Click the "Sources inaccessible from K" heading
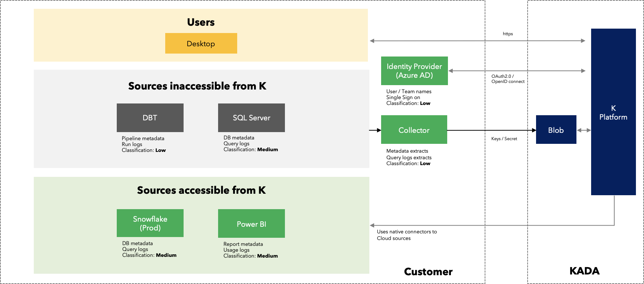This screenshot has height=284, width=644. 197,86
